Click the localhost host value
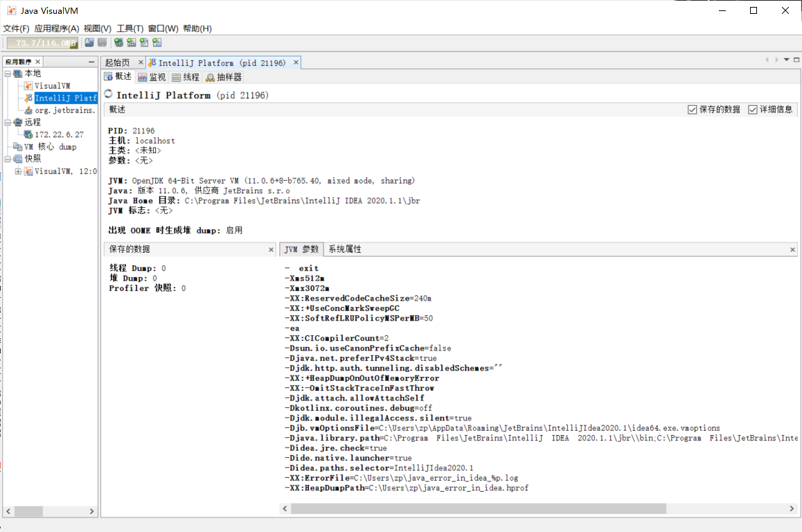 coord(155,141)
